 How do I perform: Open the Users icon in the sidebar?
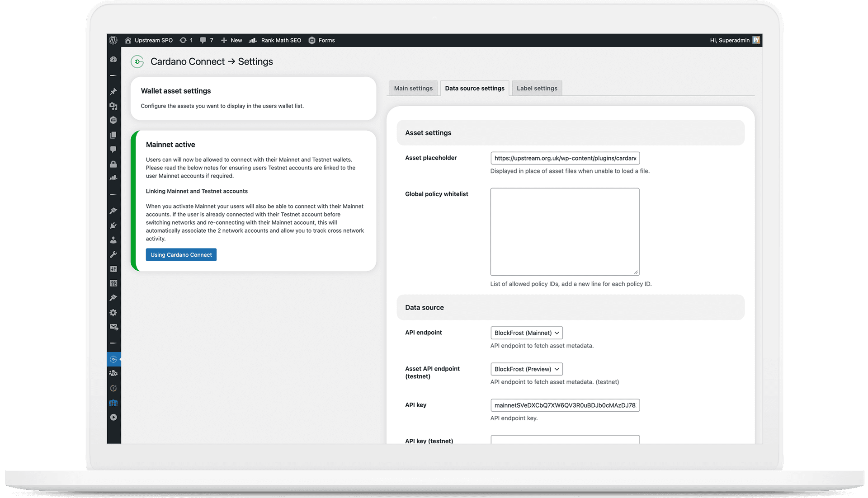(113, 240)
